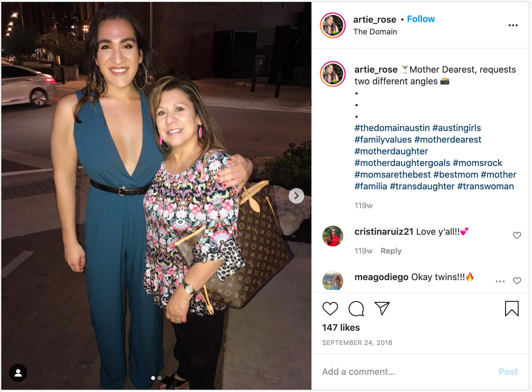Viewport: 532px width, 392px height.
Task: Select second carousel dot indicator
Action: point(159,378)
